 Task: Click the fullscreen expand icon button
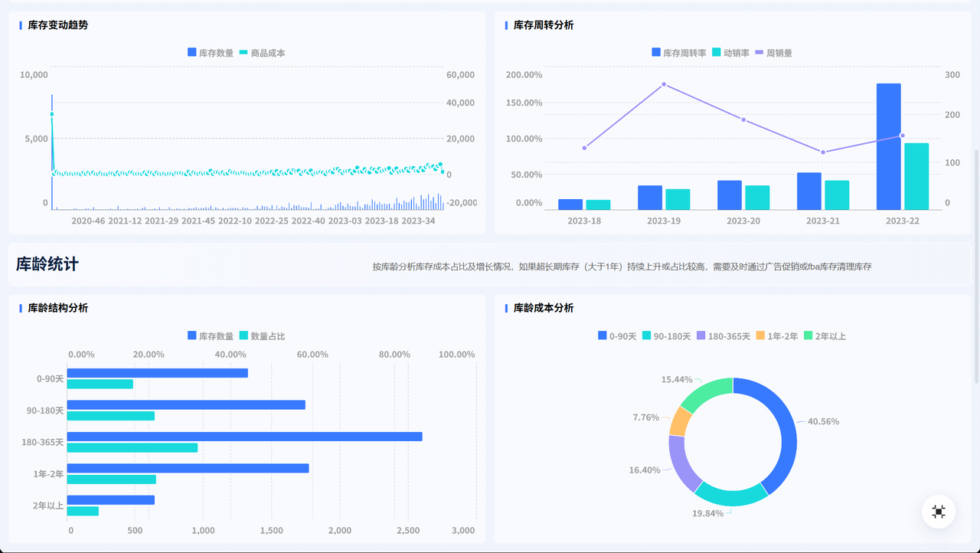pos(939,512)
